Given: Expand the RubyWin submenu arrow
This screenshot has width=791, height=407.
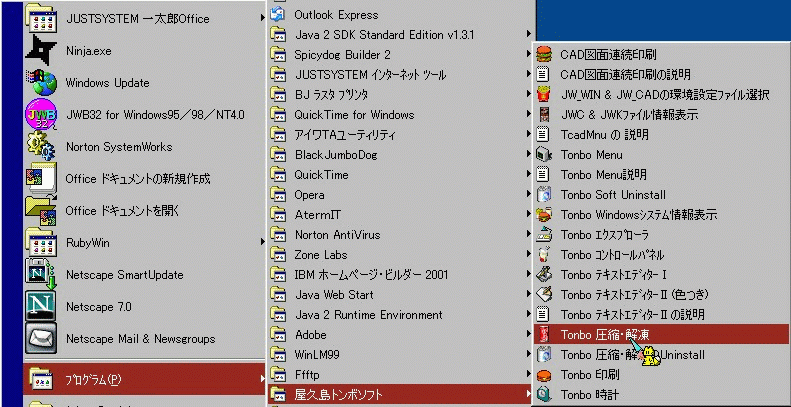Looking at the screenshot, I should tap(262, 242).
